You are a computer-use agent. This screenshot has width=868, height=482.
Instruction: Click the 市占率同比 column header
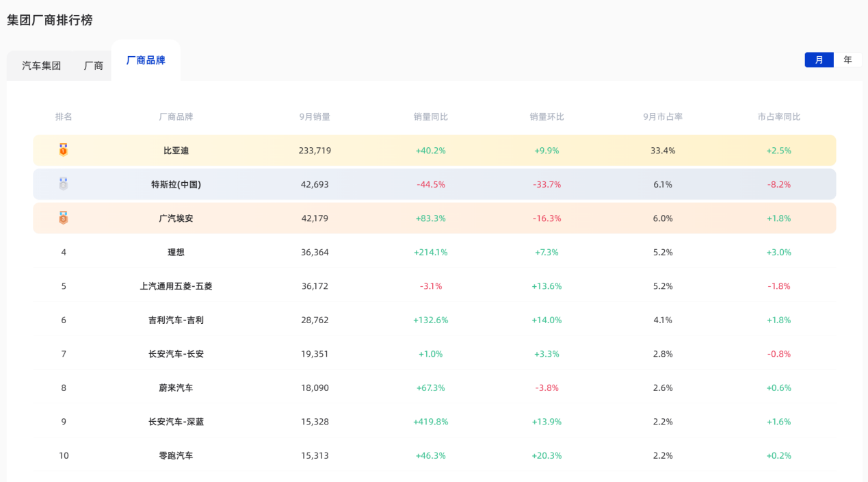[778, 116]
